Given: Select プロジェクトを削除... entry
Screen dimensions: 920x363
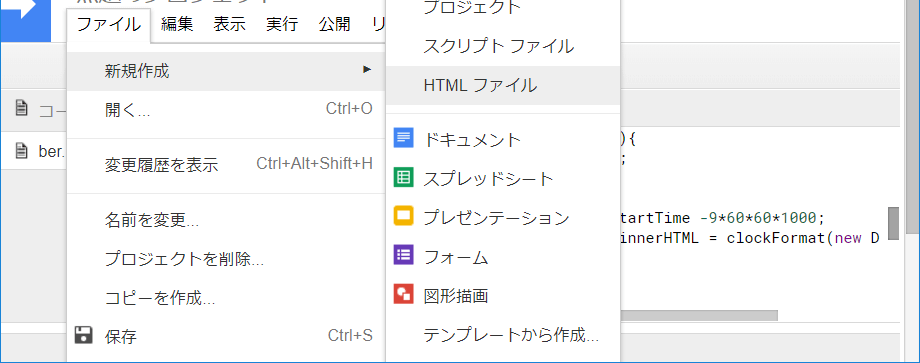Looking at the screenshot, I should click(226, 259).
